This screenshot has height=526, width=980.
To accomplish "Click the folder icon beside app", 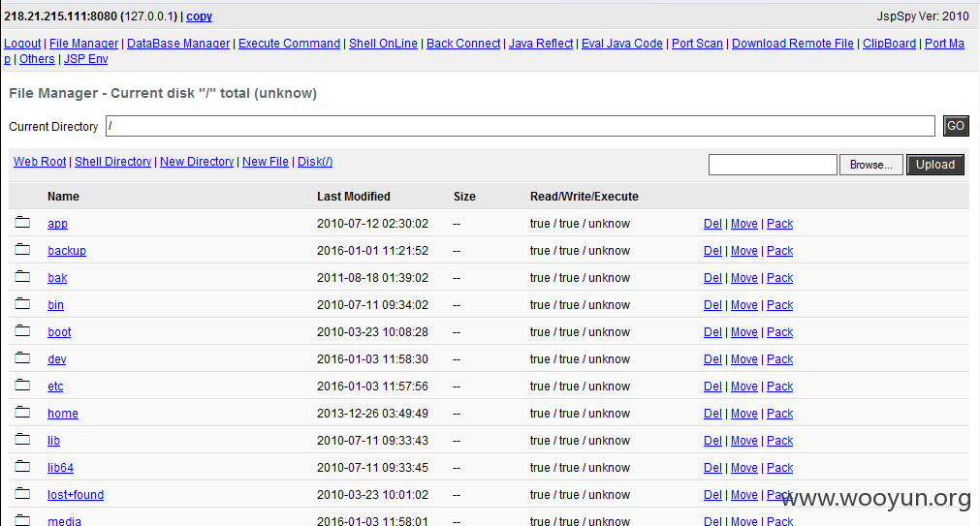I will tap(22, 222).
